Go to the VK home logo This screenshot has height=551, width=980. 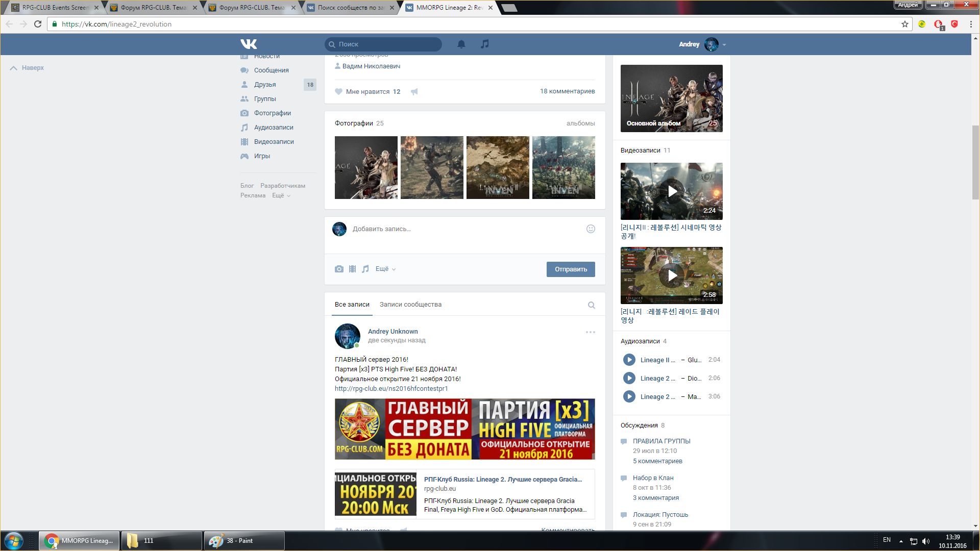pyautogui.click(x=249, y=44)
